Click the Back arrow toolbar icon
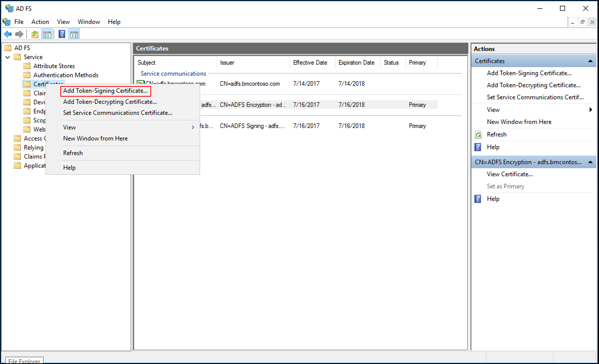This screenshot has height=364, width=599. point(8,34)
